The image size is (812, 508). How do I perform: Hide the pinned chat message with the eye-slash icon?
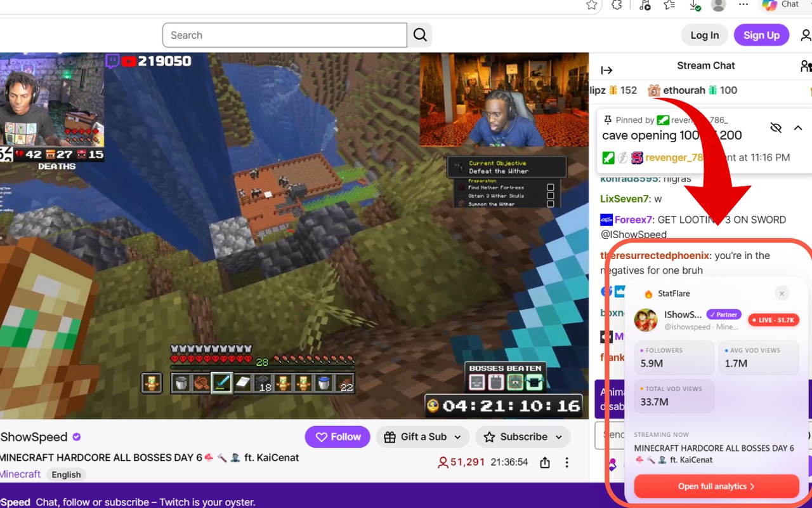click(x=775, y=128)
